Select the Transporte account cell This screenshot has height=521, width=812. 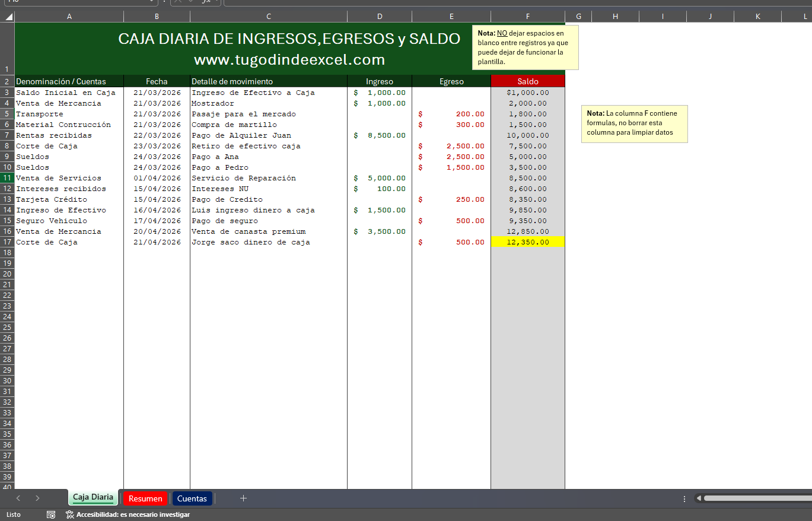[69, 114]
